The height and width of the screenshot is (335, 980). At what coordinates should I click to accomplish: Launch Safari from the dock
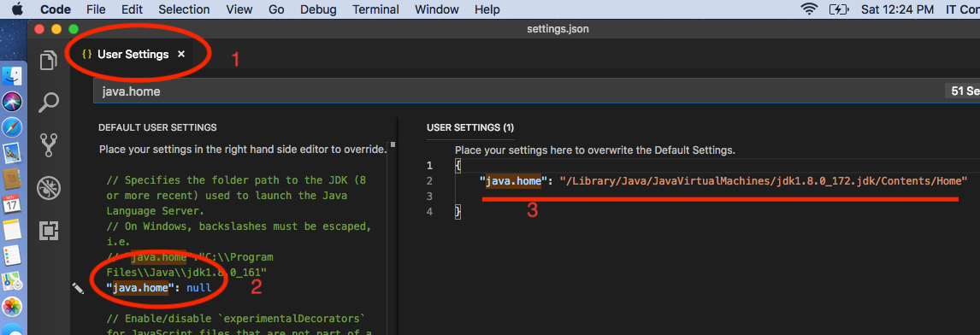(x=12, y=126)
